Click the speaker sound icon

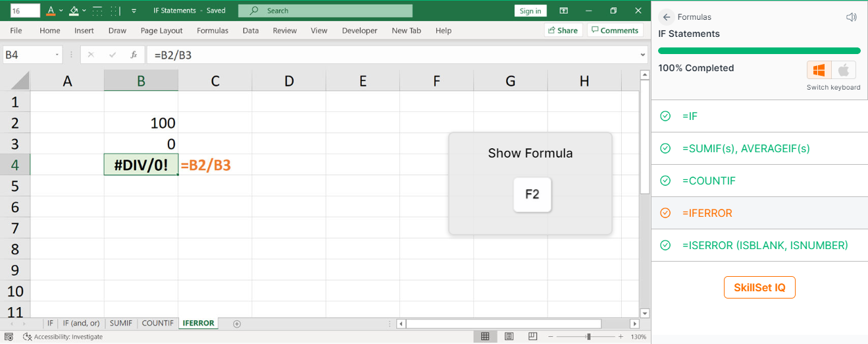(852, 17)
